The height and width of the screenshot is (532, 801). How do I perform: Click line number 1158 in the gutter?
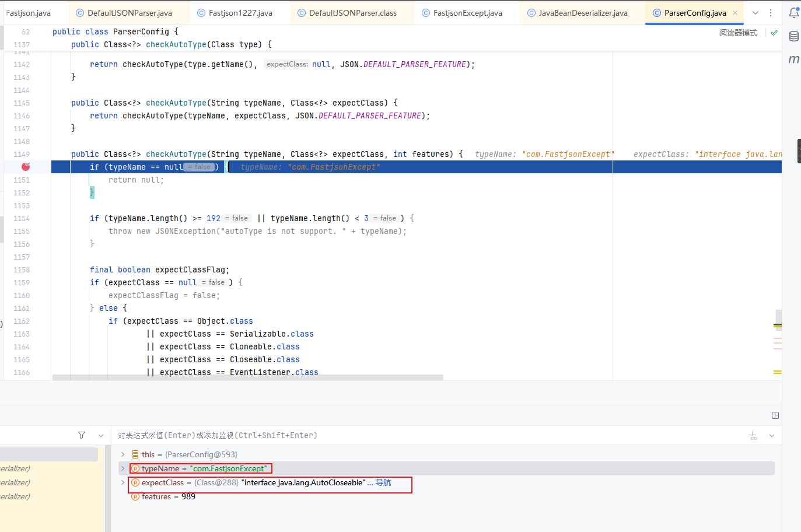pos(22,270)
